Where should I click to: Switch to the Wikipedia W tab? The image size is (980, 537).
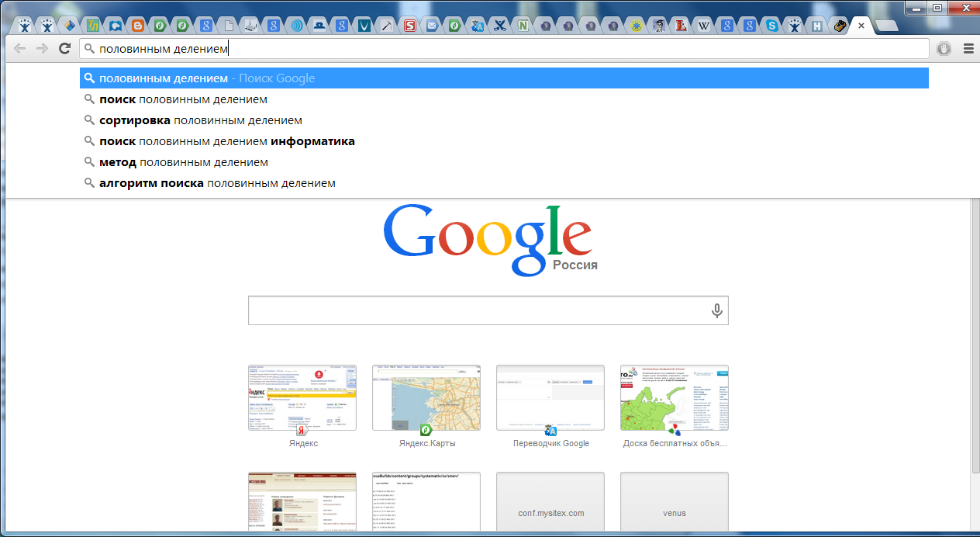click(704, 26)
